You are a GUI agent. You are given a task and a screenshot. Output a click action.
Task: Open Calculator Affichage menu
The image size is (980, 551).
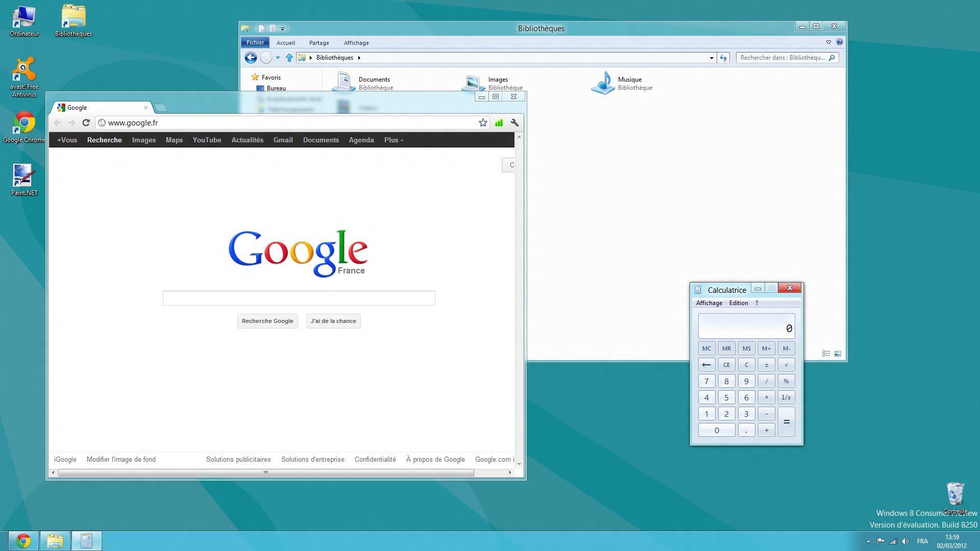click(x=709, y=303)
